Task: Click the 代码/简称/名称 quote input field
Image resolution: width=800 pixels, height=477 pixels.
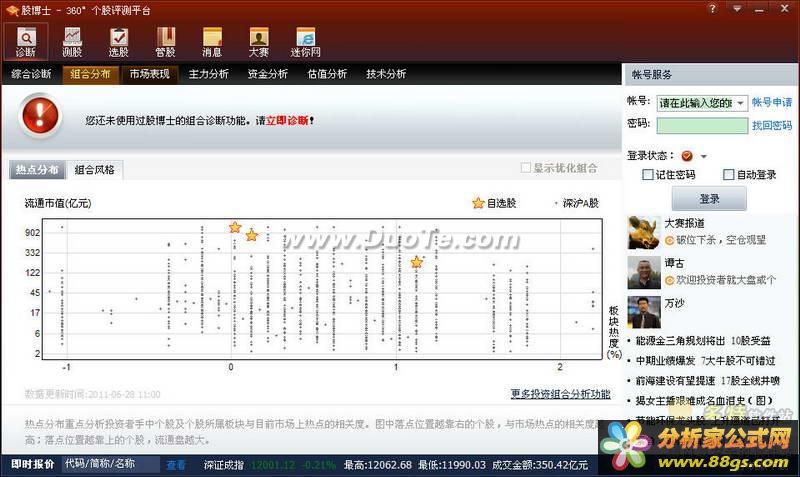Action: tap(111, 464)
